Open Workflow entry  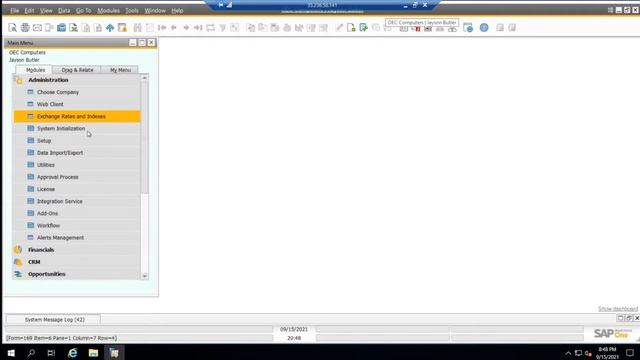click(48, 226)
